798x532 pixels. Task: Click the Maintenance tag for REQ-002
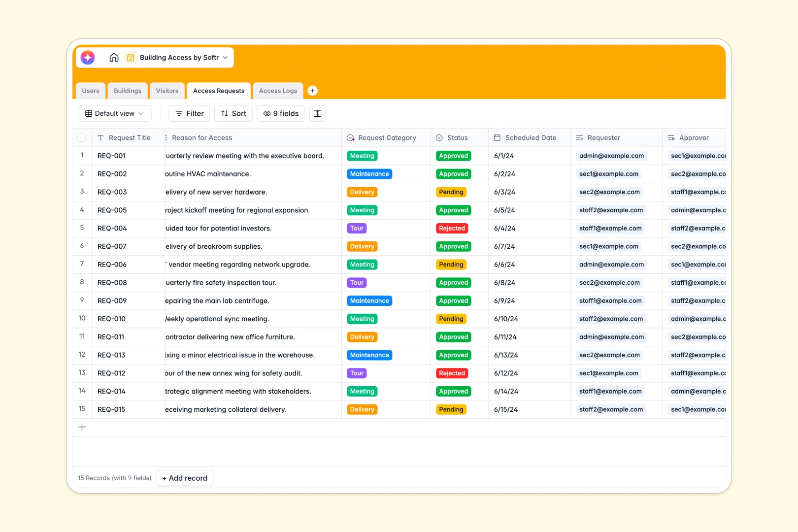[369, 174]
